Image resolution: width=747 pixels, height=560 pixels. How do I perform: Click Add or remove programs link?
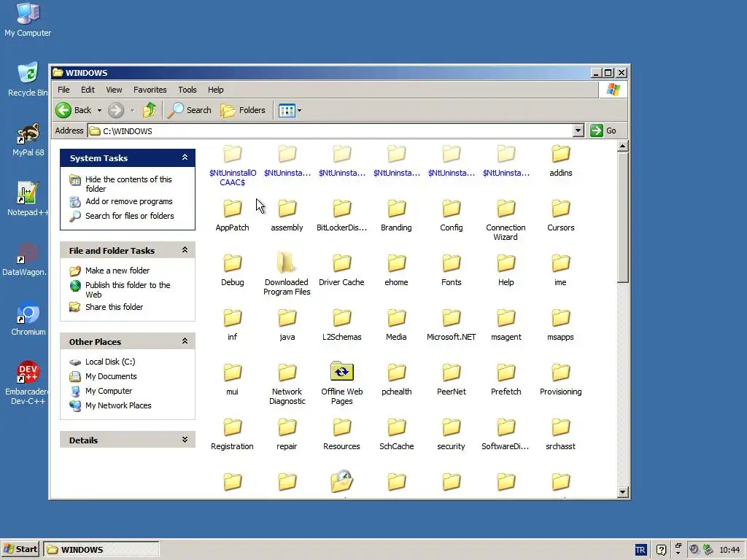(x=129, y=201)
